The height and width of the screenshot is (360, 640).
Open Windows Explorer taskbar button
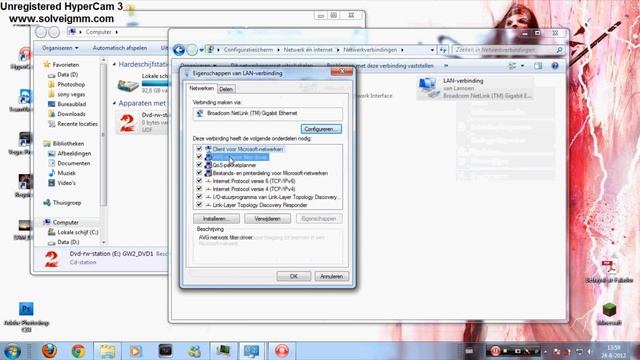107,351
